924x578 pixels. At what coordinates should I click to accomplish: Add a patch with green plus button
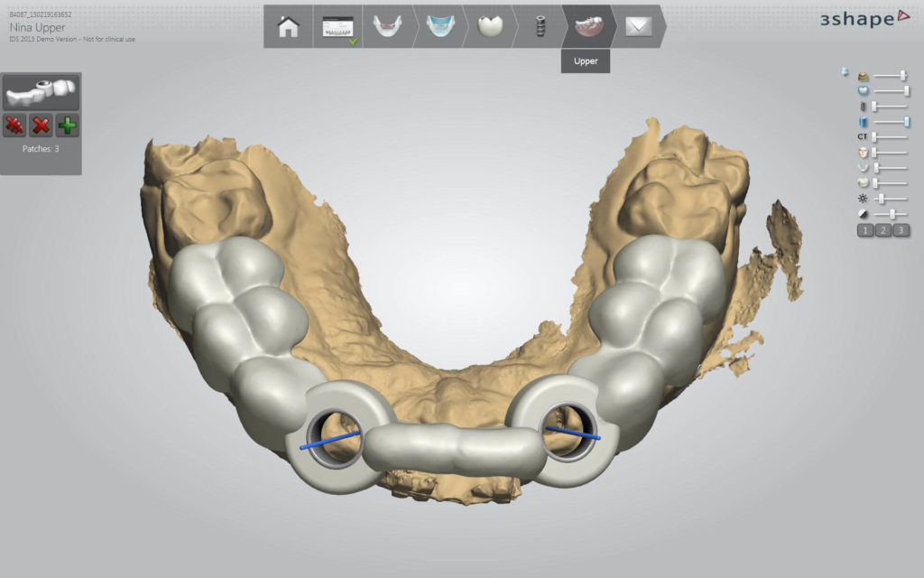tap(67, 125)
